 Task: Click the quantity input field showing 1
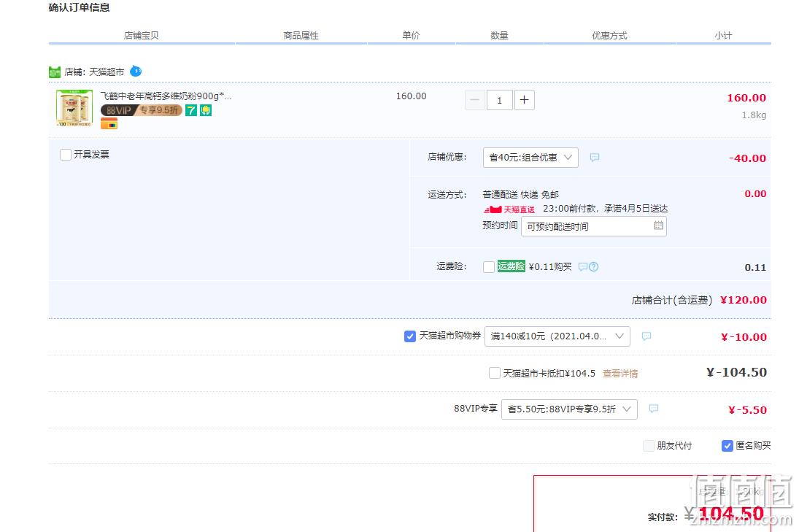click(499, 100)
